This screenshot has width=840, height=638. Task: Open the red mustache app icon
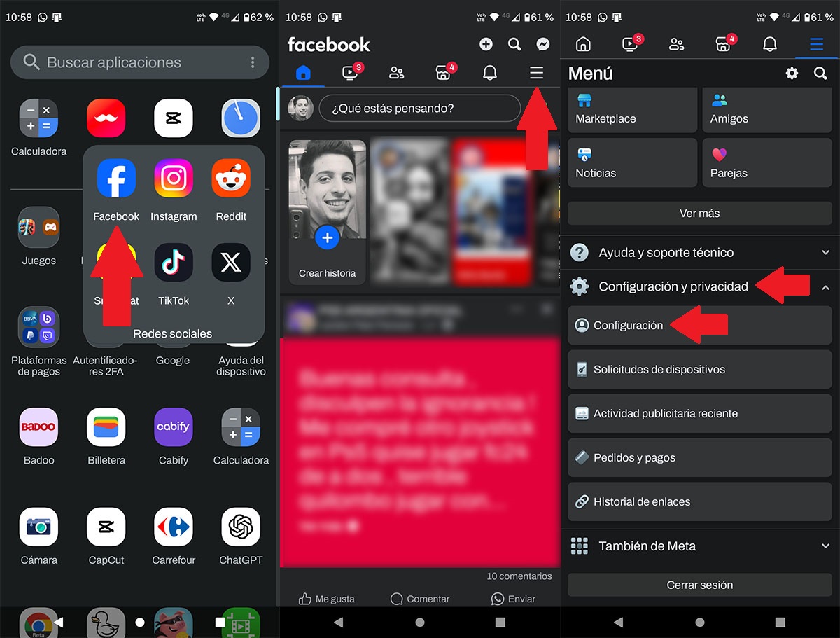pos(106,118)
